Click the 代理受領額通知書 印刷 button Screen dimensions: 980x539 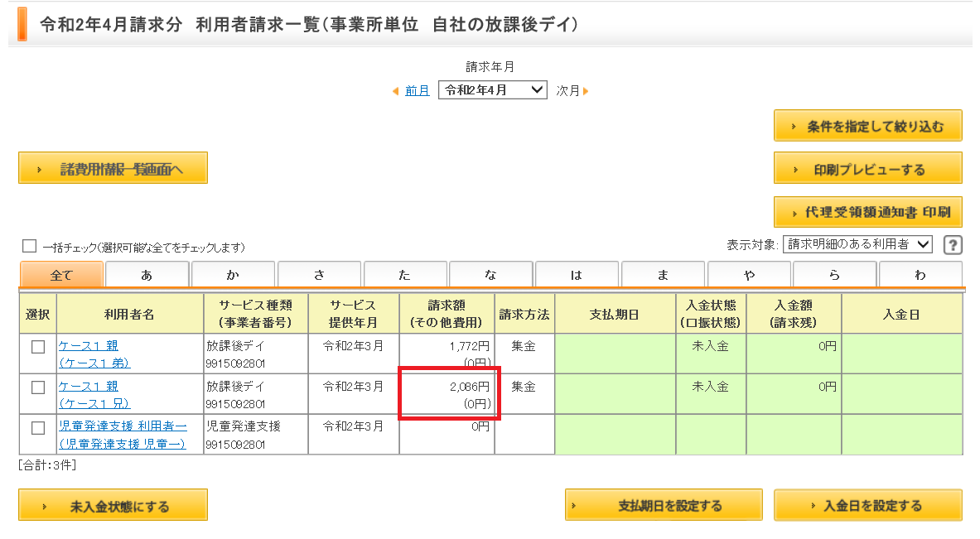pyautogui.click(x=867, y=212)
